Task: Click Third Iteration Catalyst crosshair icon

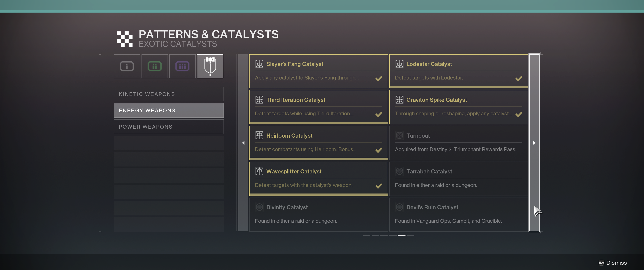Action: 259,100
